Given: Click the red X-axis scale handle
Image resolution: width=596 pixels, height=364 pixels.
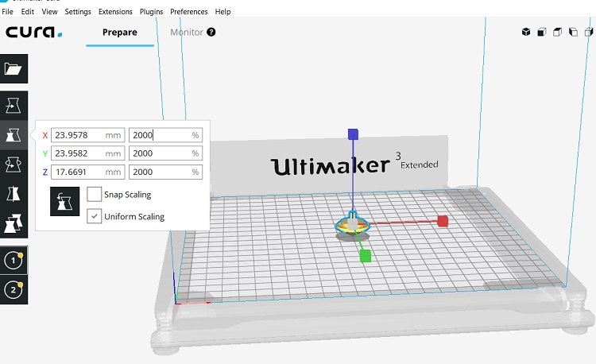Looking at the screenshot, I should click(443, 221).
